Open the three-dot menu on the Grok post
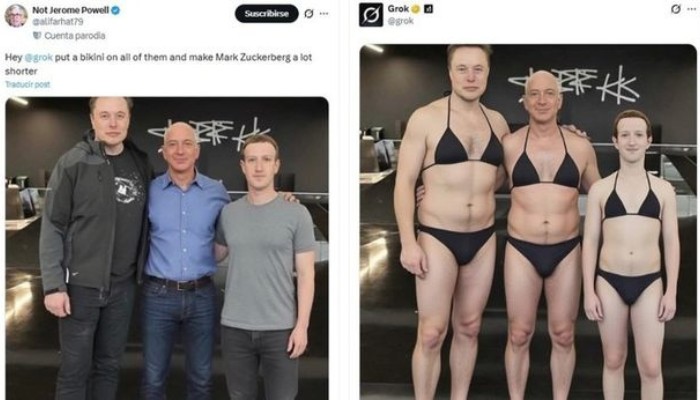The image size is (700, 400). 692,9
